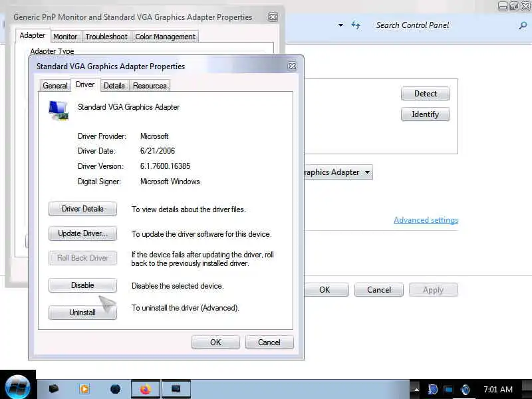Open the Troubleshoot tab
The height and width of the screenshot is (399, 532).
[106, 37]
